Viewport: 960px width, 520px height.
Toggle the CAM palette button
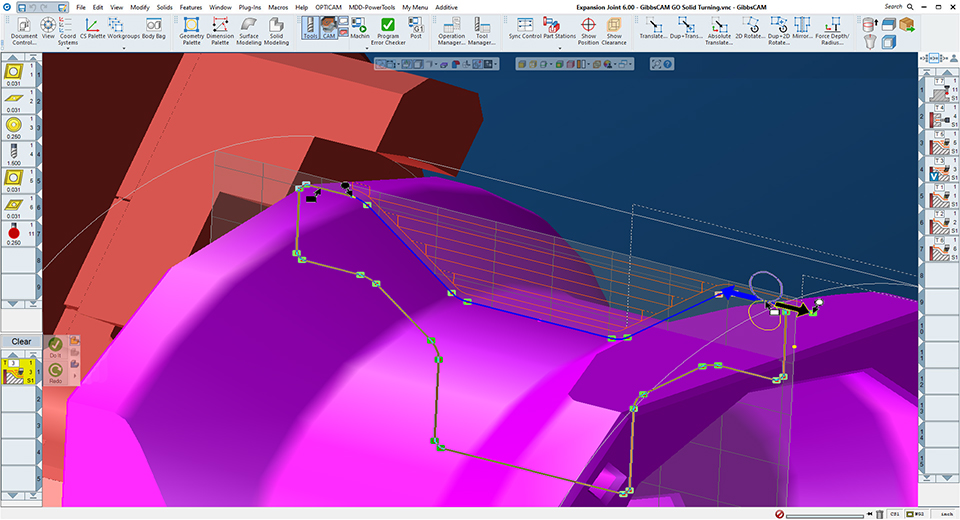[x=329, y=29]
